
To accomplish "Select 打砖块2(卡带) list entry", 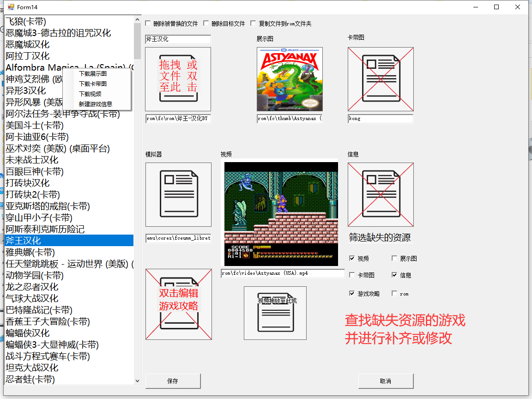I will (69, 194).
